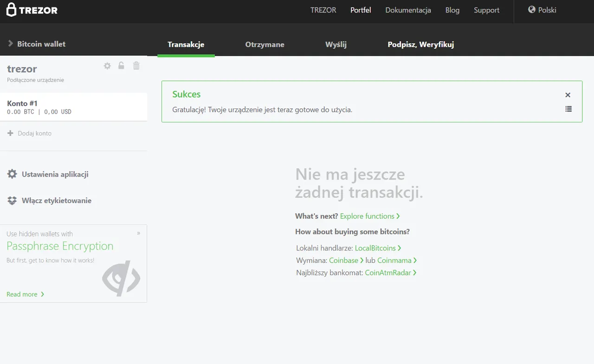
Task: Click the trezor device name
Action: point(22,69)
